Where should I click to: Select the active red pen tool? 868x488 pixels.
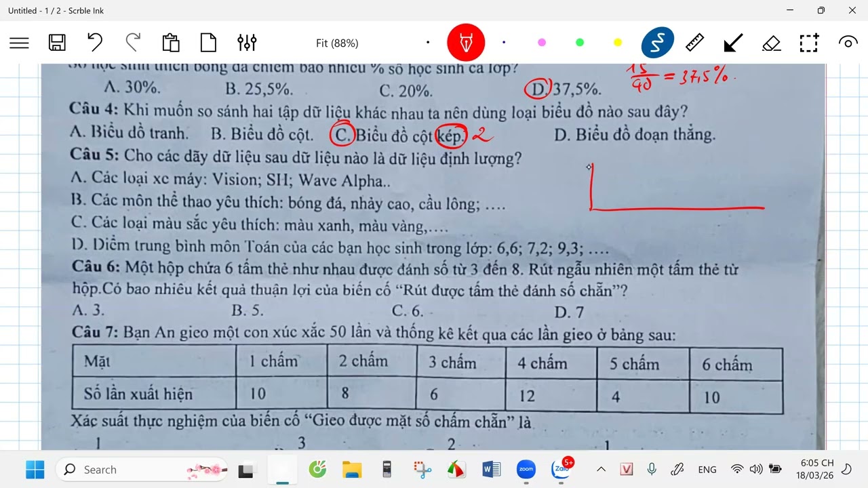(x=466, y=43)
